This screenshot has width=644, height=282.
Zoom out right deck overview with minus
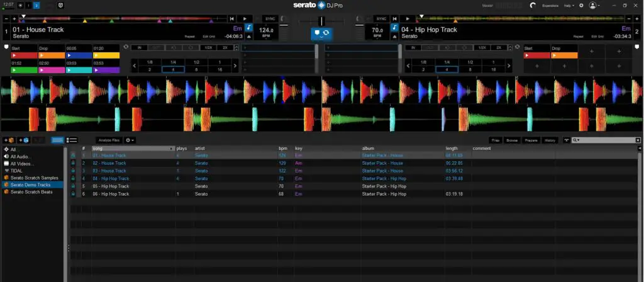pyautogui.click(x=629, y=19)
